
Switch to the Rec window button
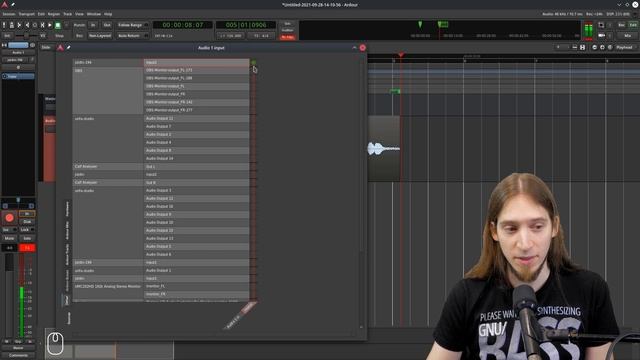pos(621,25)
